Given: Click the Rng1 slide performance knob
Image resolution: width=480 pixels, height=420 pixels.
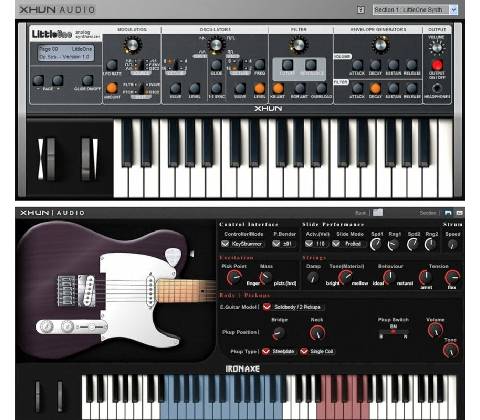Looking at the screenshot, I should 393,245.
